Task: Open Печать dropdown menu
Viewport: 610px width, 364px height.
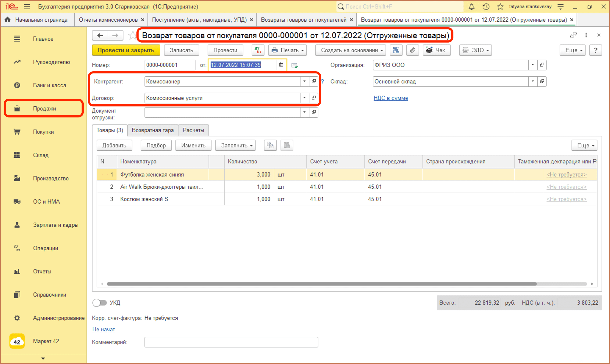Action: 288,50
